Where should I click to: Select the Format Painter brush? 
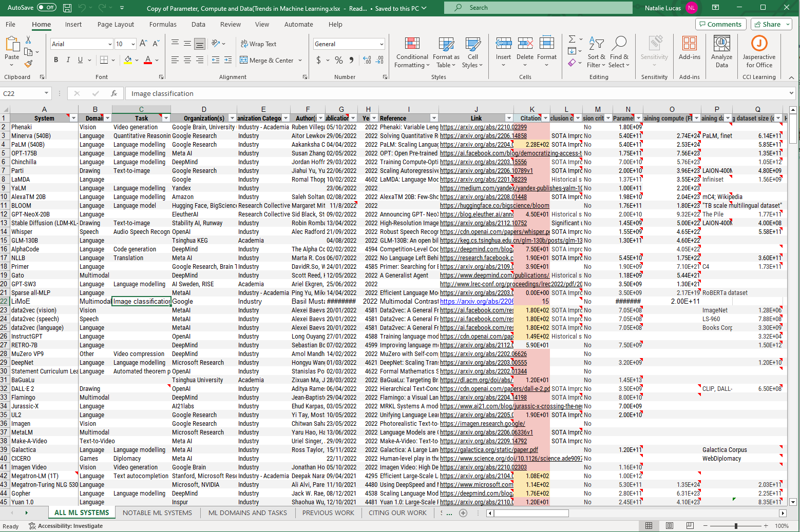point(28,64)
